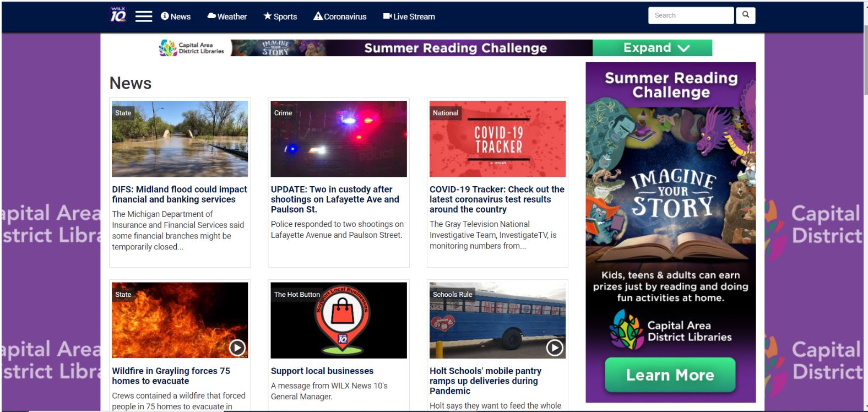Screen dimensions: 868x412
Task: Open the hamburger navigation menu
Action: coord(144,16)
